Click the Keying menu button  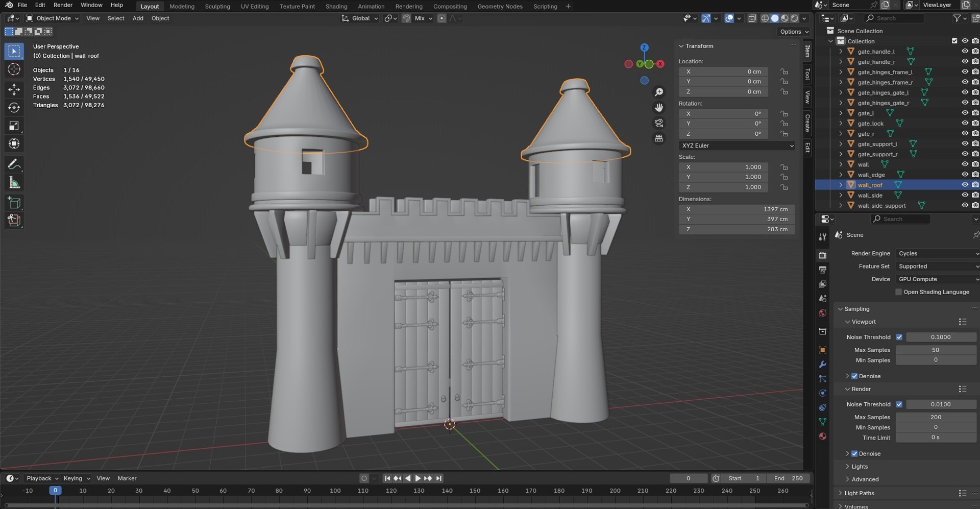[x=77, y=478]
